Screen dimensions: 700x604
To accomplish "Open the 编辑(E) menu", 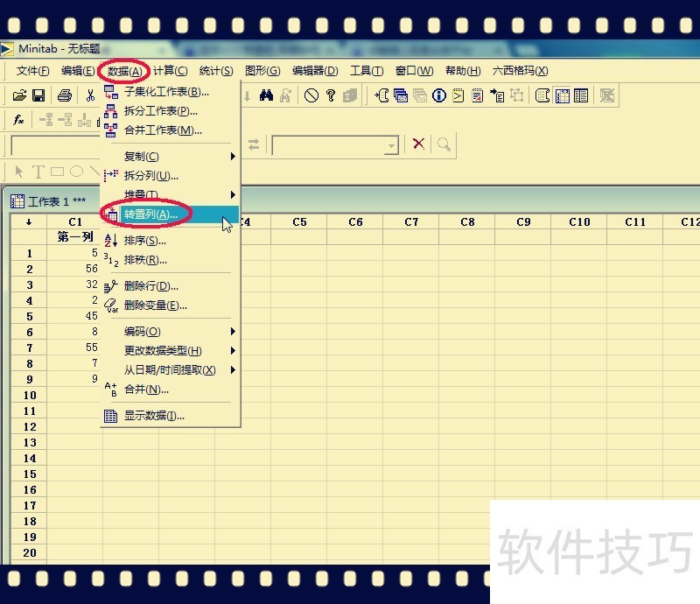I will (78, 71).
